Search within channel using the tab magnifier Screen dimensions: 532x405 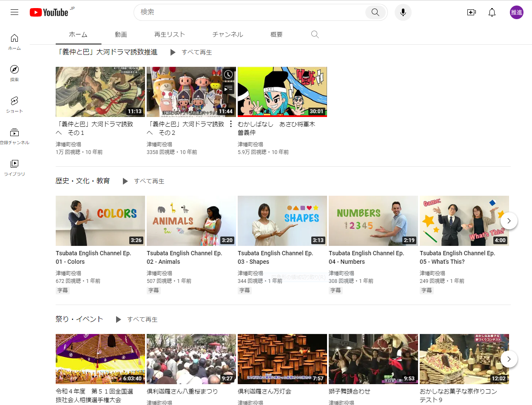(315, 34)
